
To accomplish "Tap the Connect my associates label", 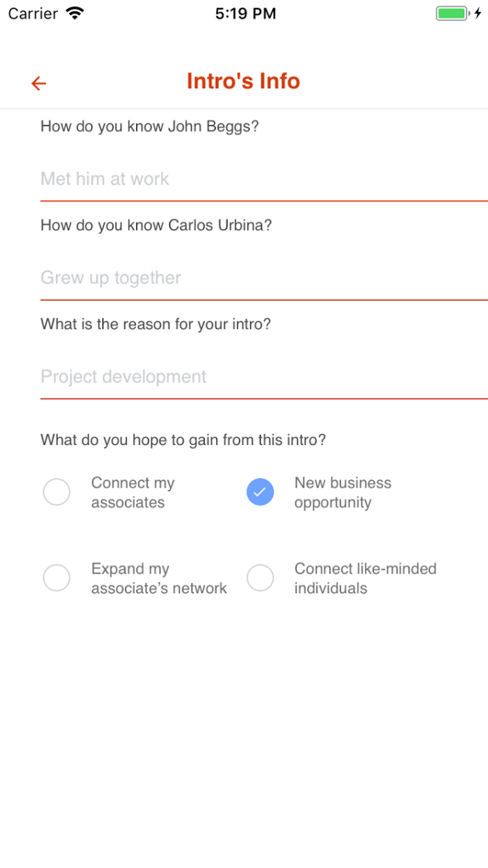I will coord(133,493).
